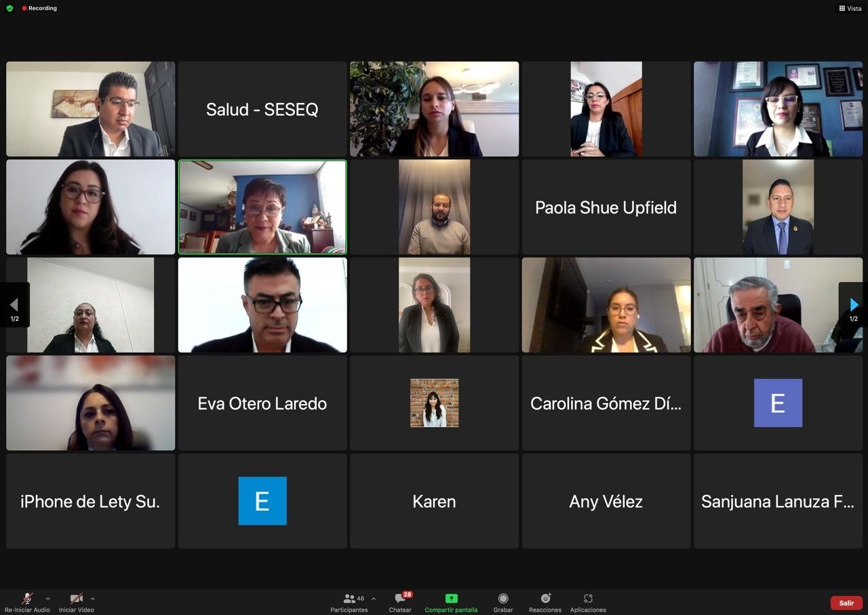Screen dimensions: 868x615
Task: Select the Any Vélez participant tile
Action: (606, 501)
